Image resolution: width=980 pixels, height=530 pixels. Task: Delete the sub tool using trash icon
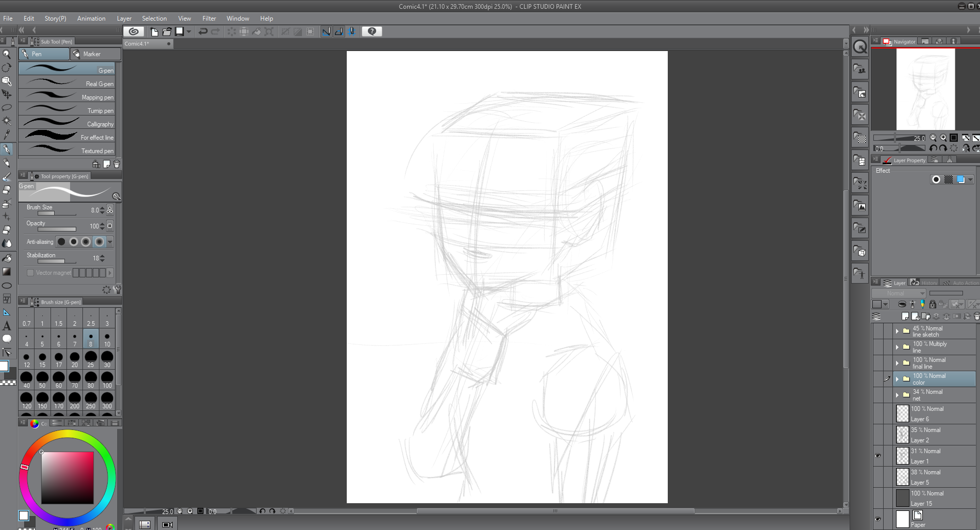click(117, 164)
